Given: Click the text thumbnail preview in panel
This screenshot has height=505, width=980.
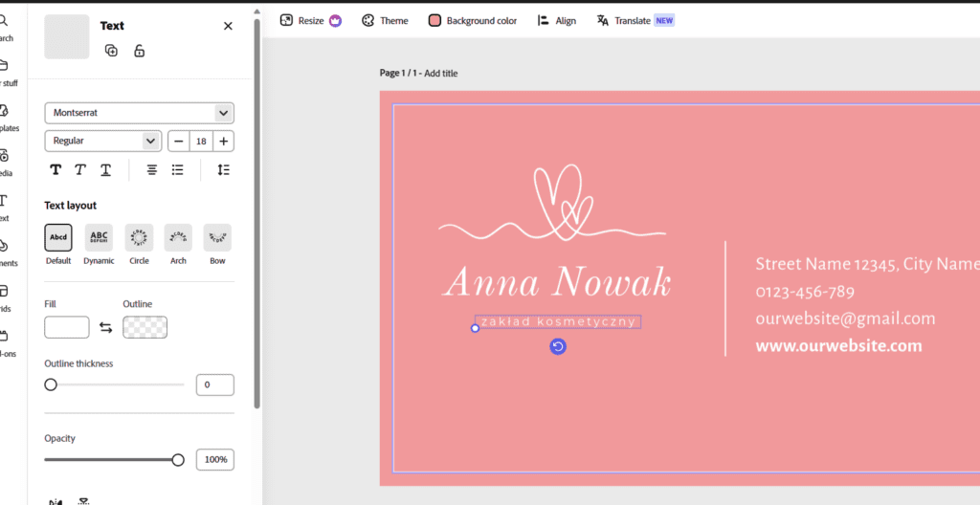Looking at the screenshot, I should [x=67, y=37].
